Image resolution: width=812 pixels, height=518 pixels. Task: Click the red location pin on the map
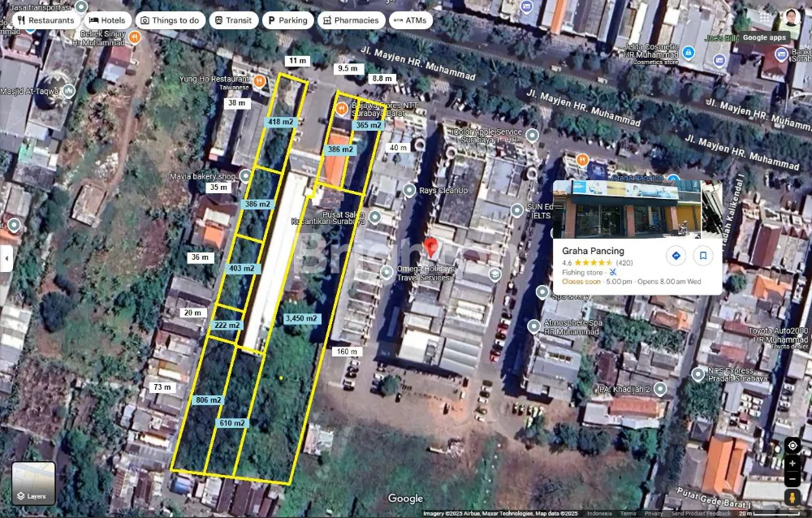click(431, 246)
